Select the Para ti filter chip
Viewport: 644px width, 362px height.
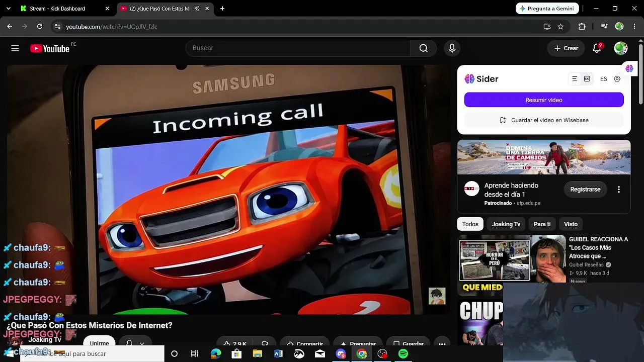point(542,224)
